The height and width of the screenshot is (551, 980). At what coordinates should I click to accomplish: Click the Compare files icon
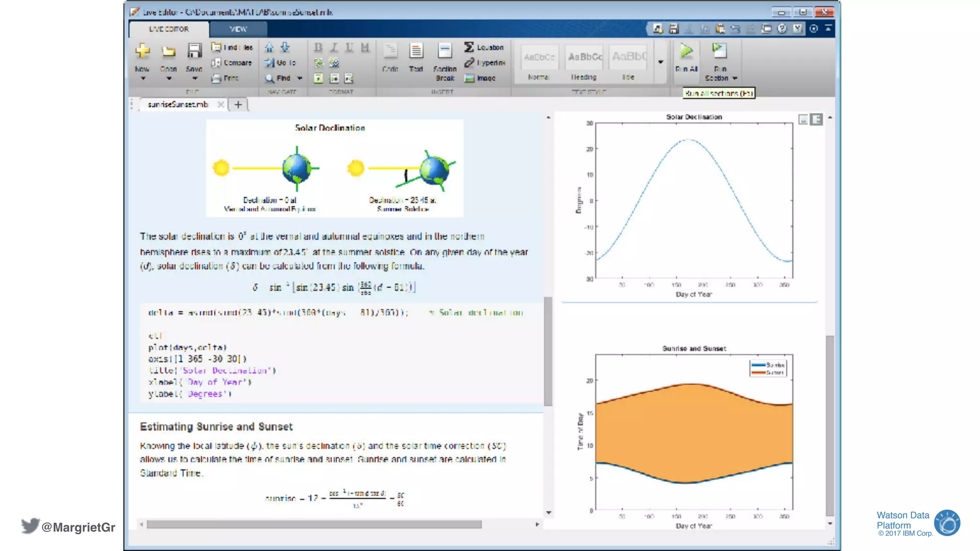[216, 63]
